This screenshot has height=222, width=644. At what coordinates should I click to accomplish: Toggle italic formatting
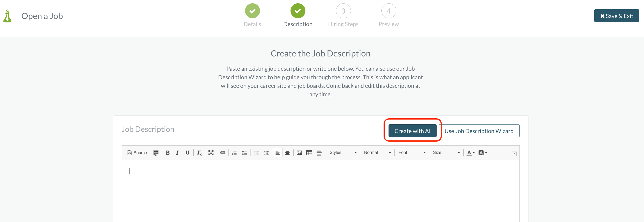(x=177, y=152)
